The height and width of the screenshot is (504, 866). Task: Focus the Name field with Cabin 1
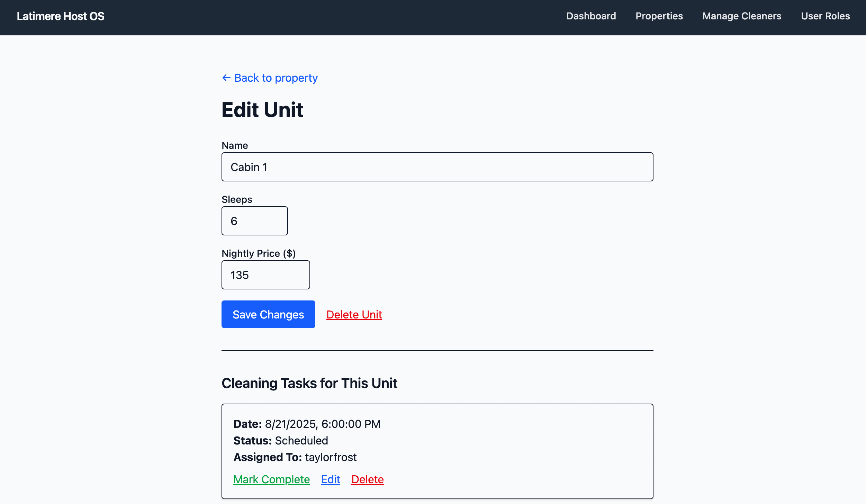tap(437, 167)
